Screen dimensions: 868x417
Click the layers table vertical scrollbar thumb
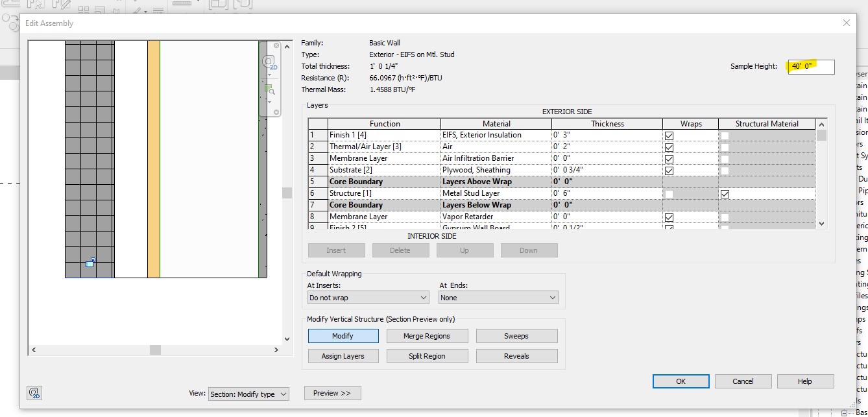pos(822,136)
